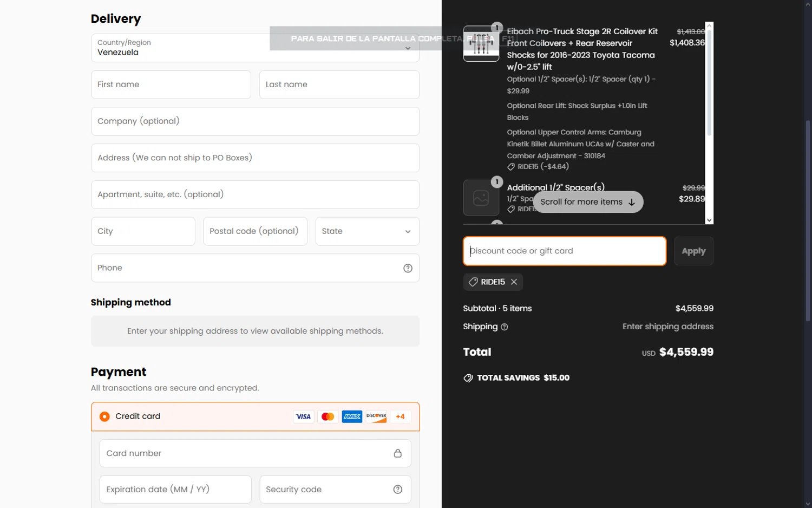Click the TOTAL SAVINGS $15.00 text
812x508 pixels.
pos(523,378)
